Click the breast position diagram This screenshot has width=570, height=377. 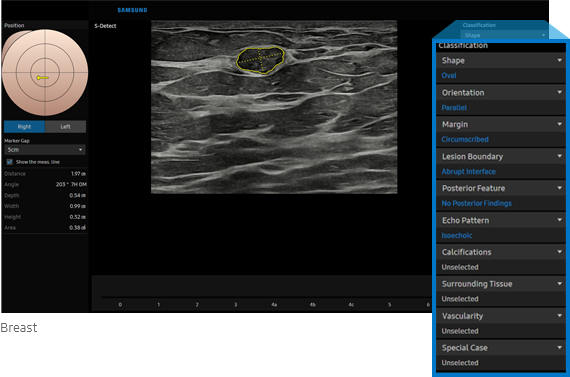[45, 72]
